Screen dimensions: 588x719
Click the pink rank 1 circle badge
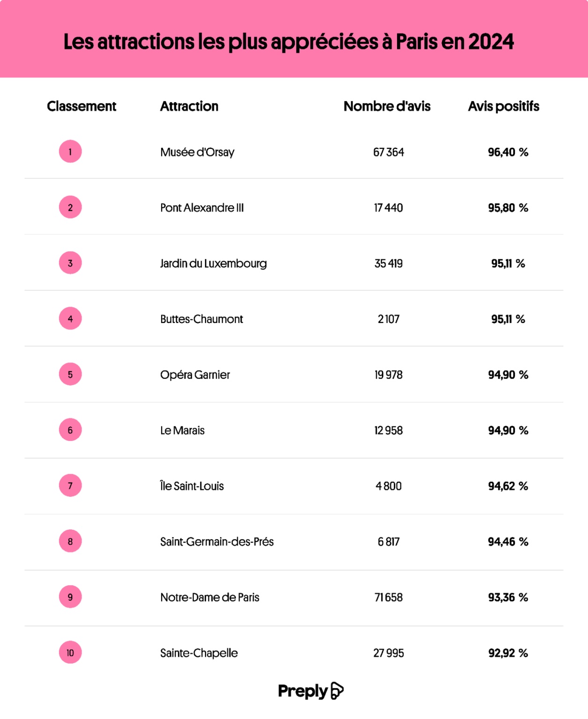coord(70,152)
